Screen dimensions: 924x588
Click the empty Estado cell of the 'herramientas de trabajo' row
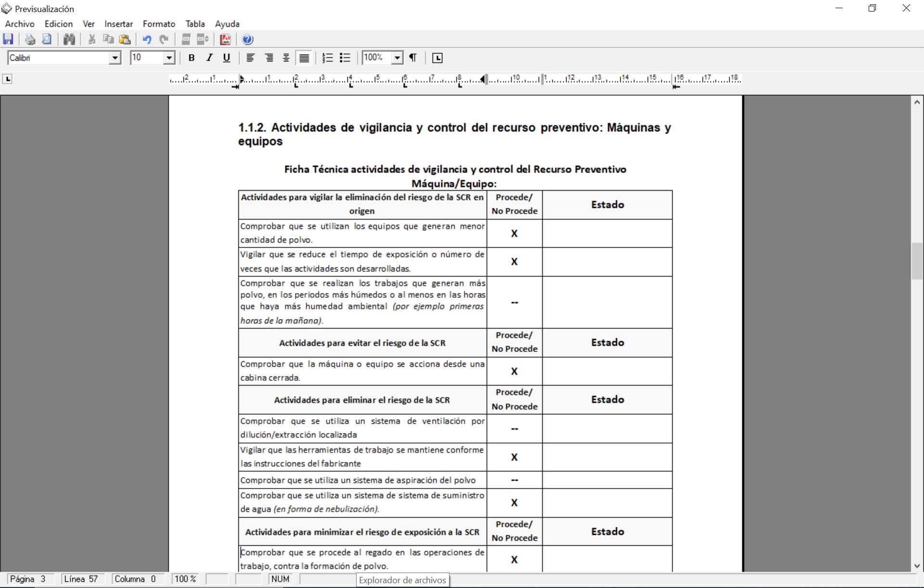point(607,457)
